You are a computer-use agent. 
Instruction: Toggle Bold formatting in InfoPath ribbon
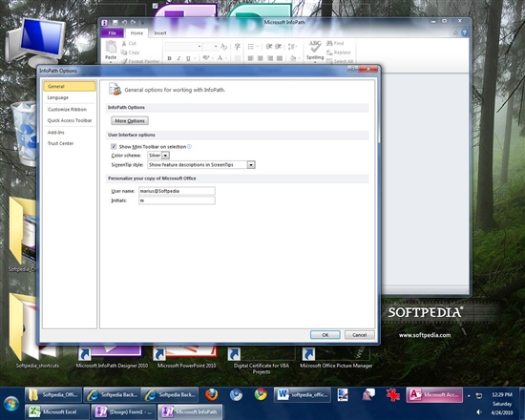pos(169,58)
